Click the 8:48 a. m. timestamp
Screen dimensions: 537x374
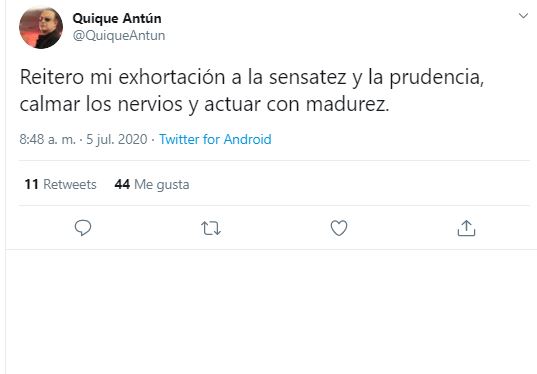[47, 139]
